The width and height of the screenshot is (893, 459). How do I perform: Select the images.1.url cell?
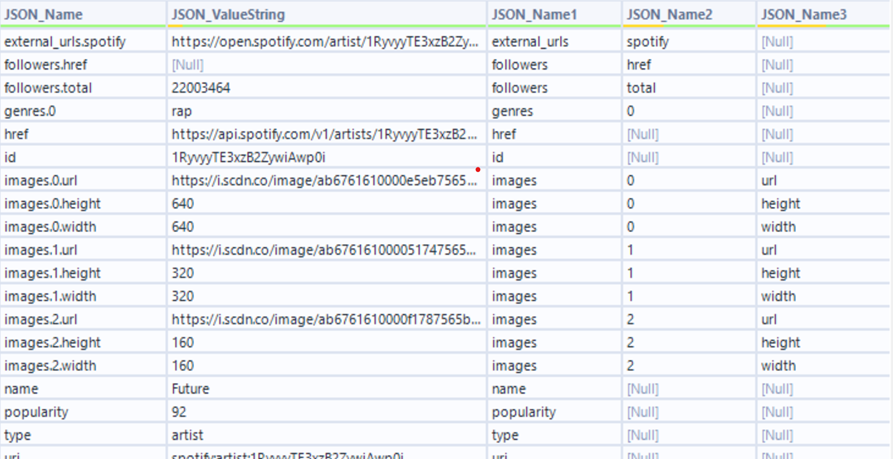click(x=83, y=250)
